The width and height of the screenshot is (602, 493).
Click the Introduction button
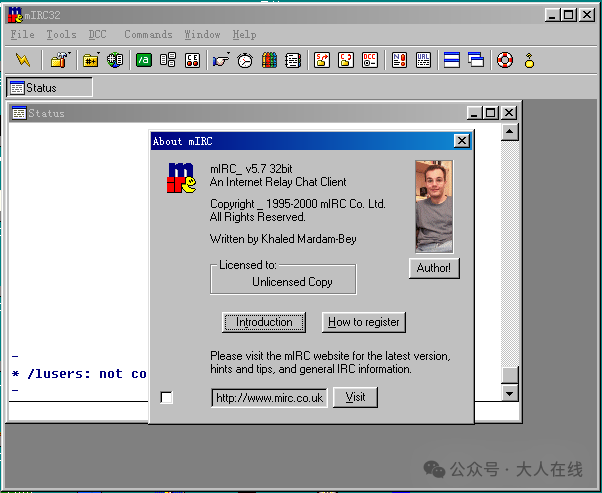[264, 322]
